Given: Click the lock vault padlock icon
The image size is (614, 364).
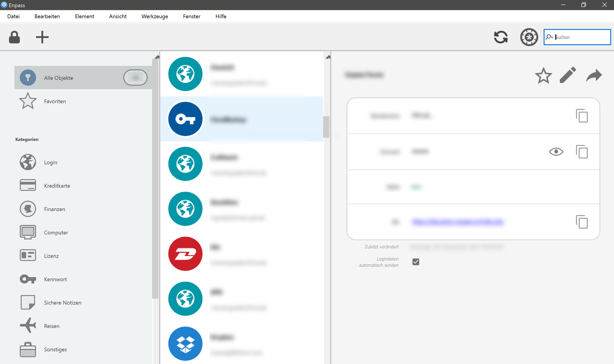Looking at the screenshot, I should 14,37.
